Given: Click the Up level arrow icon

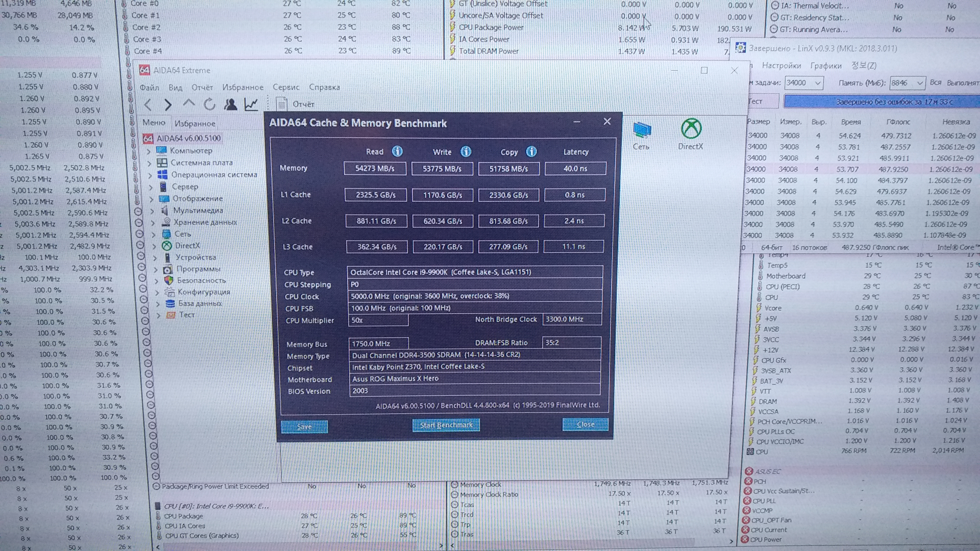Looking at the screenshot, I should tap(189, 103).
